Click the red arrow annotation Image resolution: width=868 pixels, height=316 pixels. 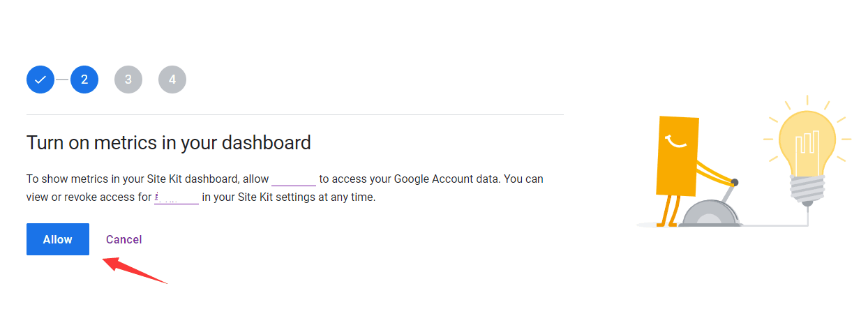tap(135, 271)
